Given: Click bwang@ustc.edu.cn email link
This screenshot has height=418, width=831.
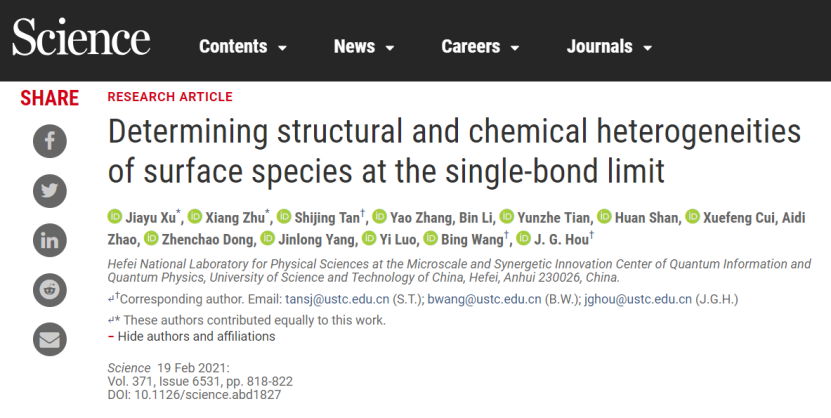Looking at the screenshot, I should pyautogui.click(x=484, y=299).
